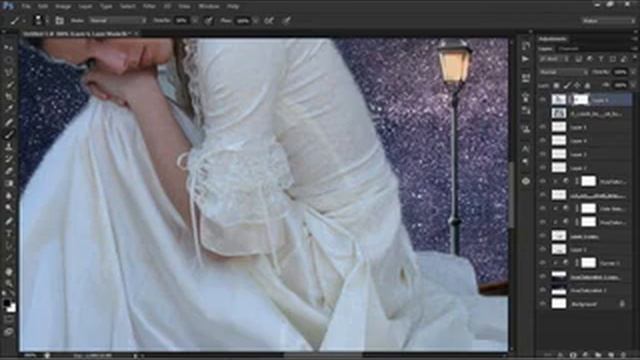Click the new adjustment layer icon
640x360 pixels.
[x=585, y=355]
